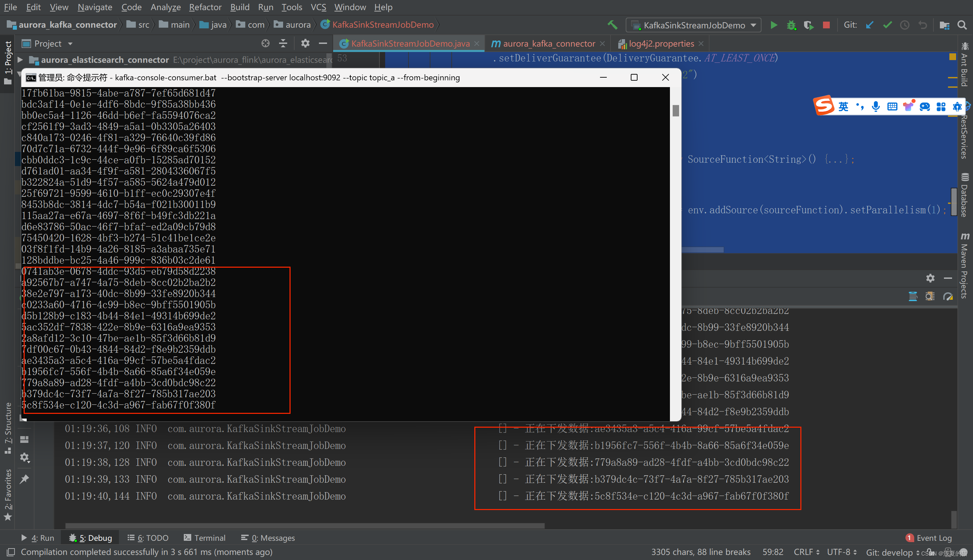The height and width of the screenshot is (560, 973).
Task: Click the Build project hammer icon
Action: 613,25
